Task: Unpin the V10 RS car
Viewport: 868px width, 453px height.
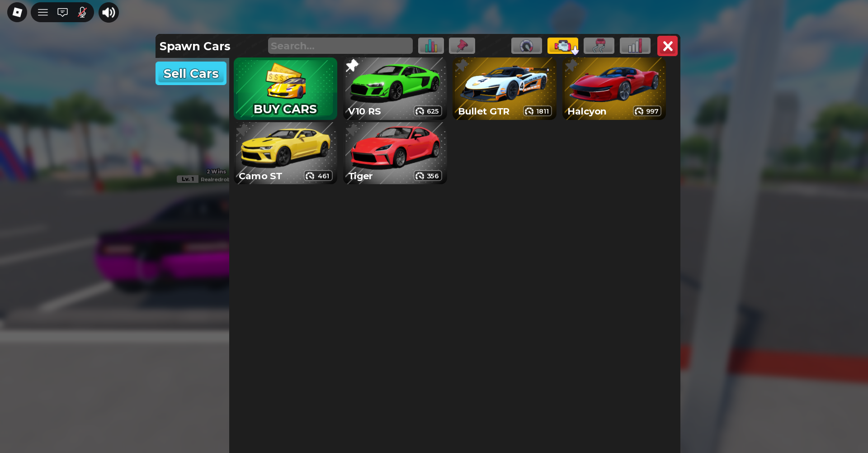Action: tap(352, 66)
